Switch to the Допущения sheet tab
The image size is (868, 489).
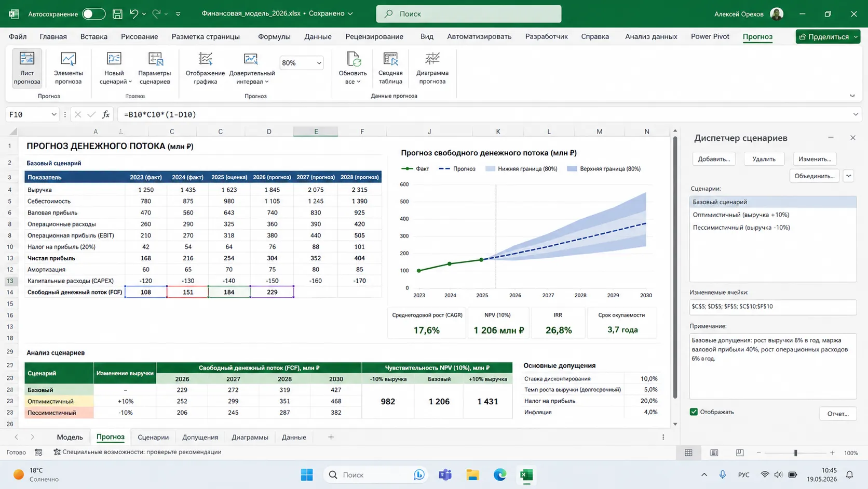coord(200,437)
